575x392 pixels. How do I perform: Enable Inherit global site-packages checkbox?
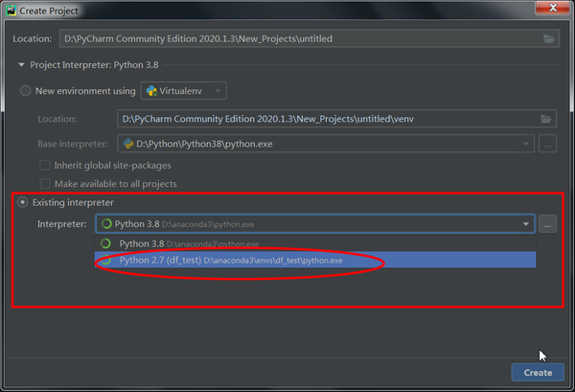tap(45, 165)
